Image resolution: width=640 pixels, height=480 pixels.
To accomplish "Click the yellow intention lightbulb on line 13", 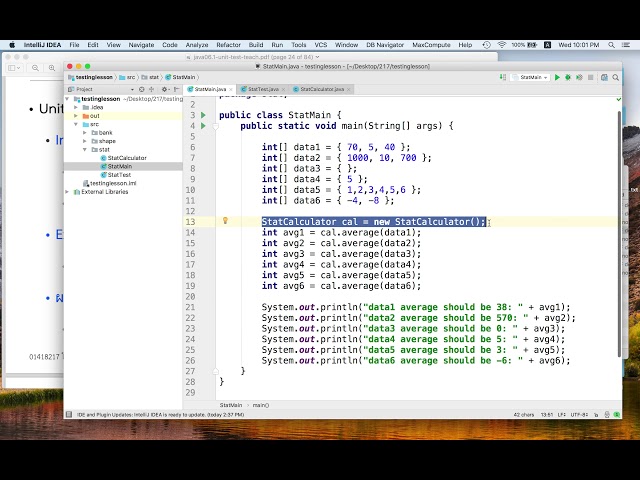I will coord(225,221).
